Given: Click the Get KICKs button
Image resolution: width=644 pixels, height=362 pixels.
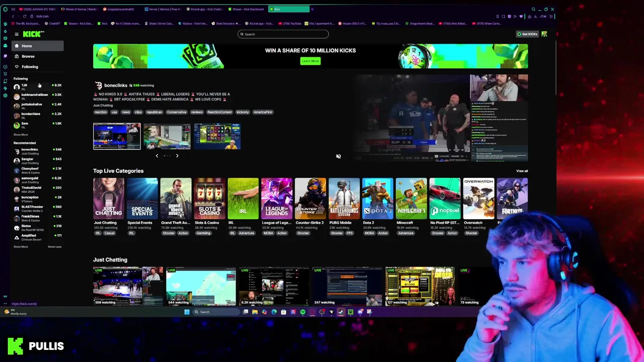Looking at the screenshot, I should (527, 34).
